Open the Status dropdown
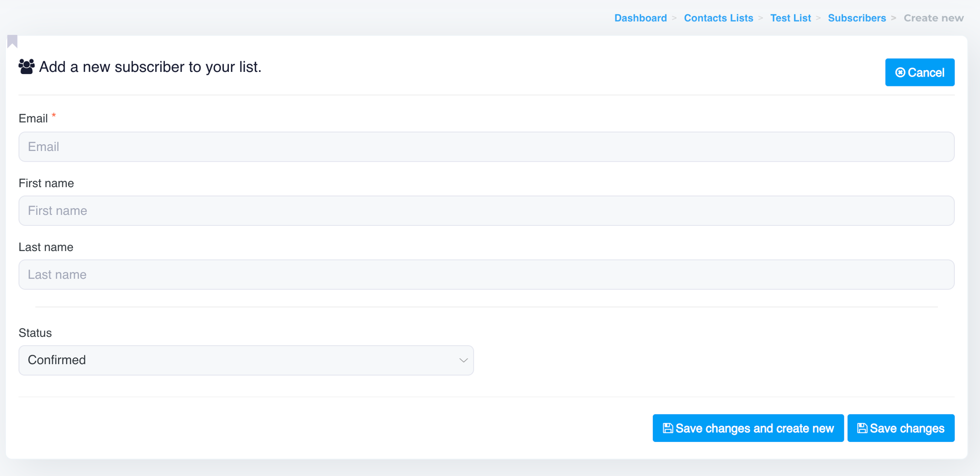The height and width of the screenshot is (476, 980). pos(246,360)
